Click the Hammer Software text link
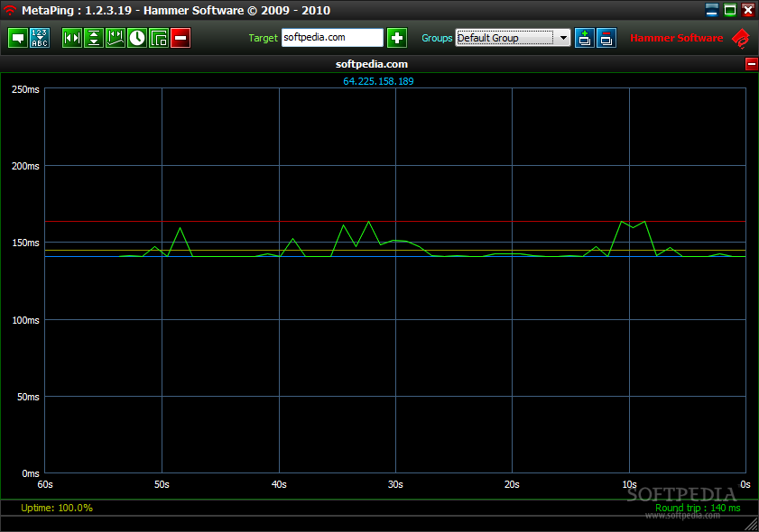 coord(676,38)
